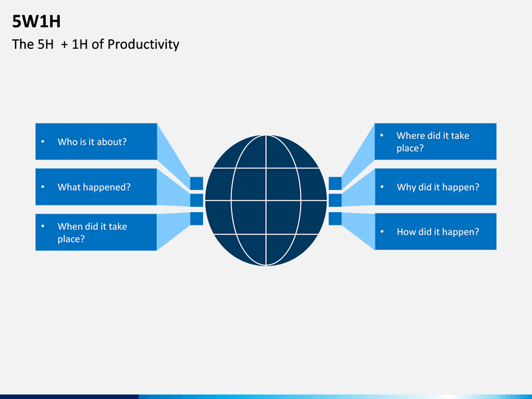The width and height of the screenshot is (532, 399).
Task: Select the 'What happened?' box
Action: coord(96,187)
